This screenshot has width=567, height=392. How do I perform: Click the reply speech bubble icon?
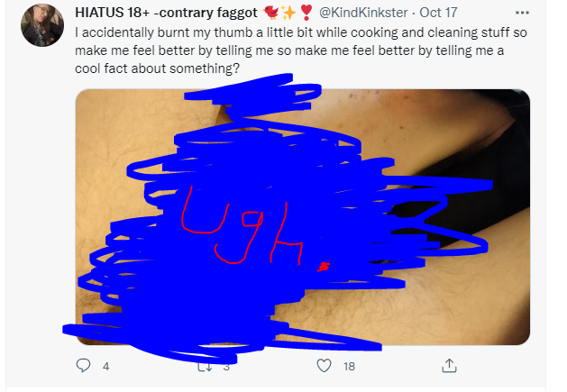[x=83, y=366]
